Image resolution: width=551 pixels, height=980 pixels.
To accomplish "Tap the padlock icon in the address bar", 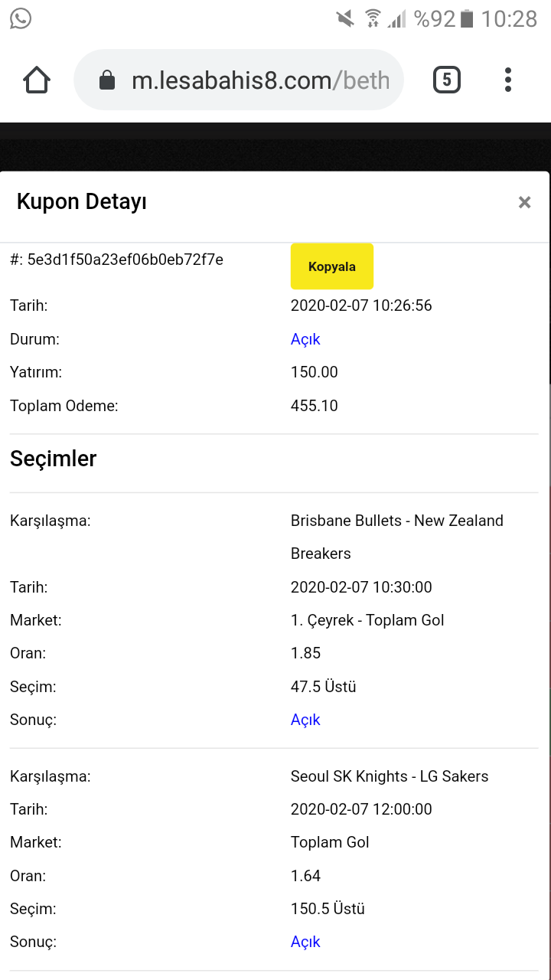I will tap(107, 80).
